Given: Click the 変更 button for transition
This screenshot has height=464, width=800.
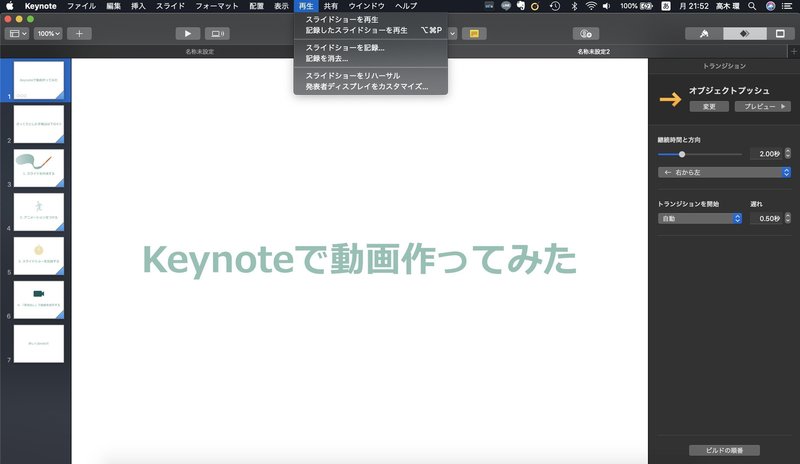Looking at the screenshot, I should [x=709, y=106].
